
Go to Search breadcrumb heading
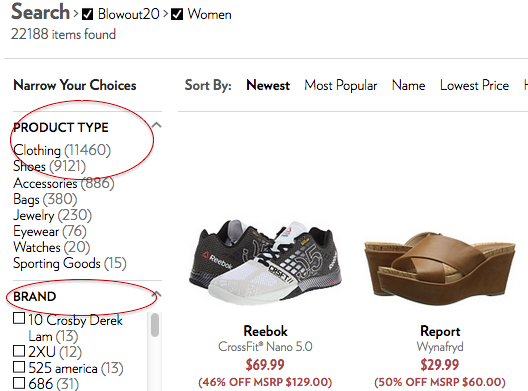(x=40, y=12)
